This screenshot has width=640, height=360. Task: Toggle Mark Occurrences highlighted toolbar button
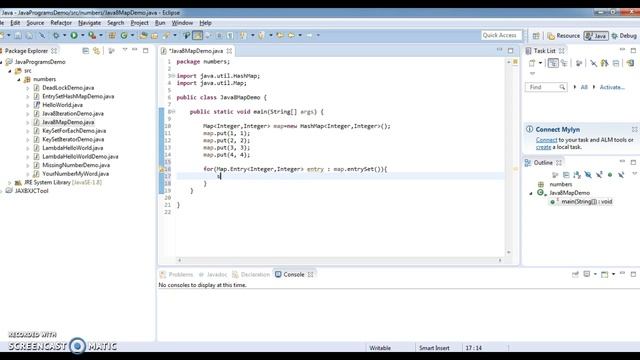point(198,36)
